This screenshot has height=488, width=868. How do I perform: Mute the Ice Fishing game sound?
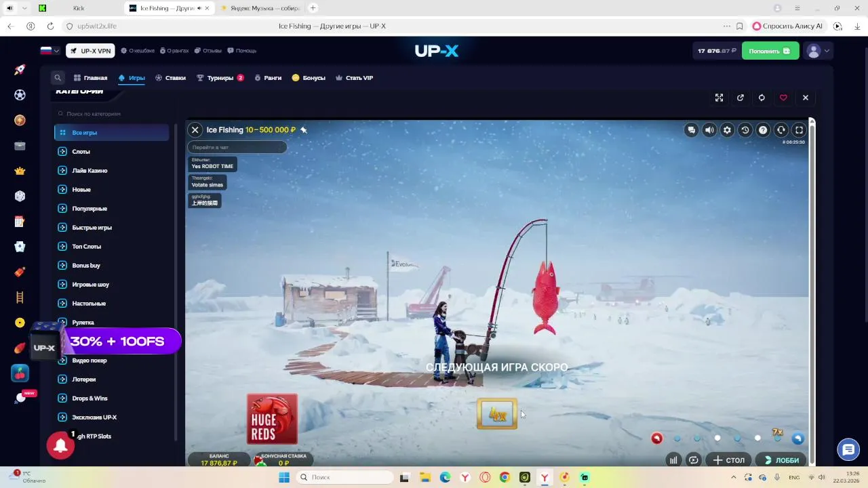709,130
